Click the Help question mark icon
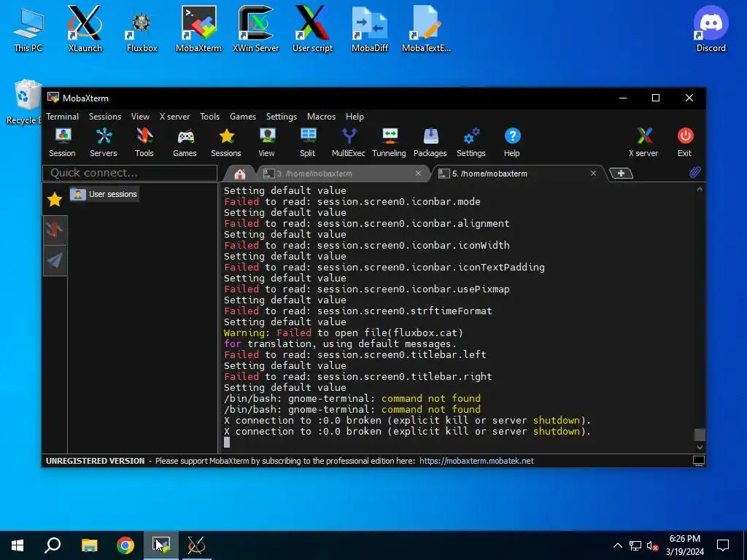Viewport: 747px width, 560px height. (512, 142)
